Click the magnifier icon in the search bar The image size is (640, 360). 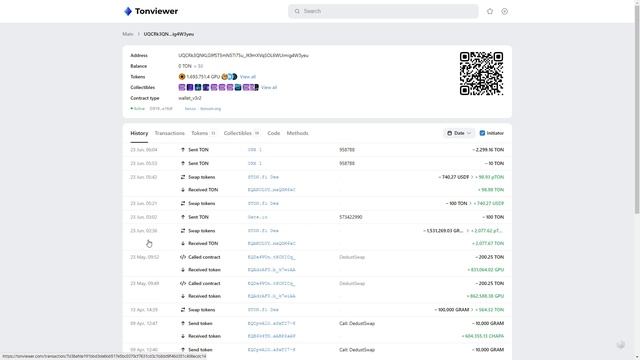[x=297, y=11]
